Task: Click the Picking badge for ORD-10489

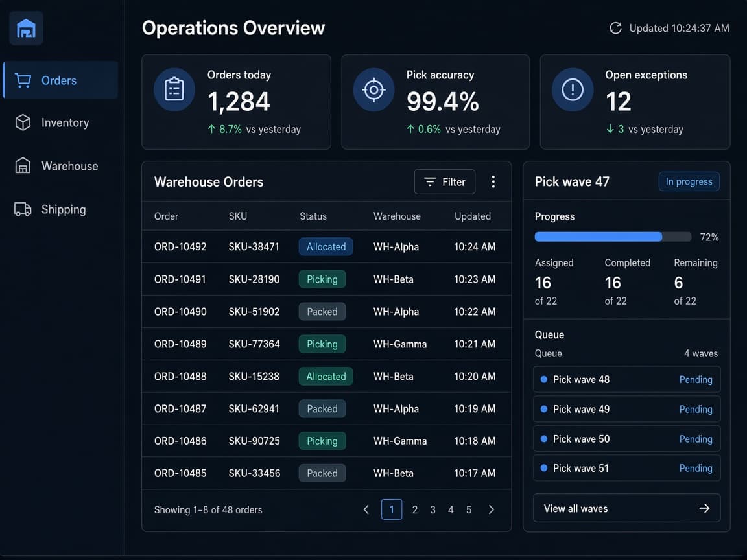Action: 322,344
